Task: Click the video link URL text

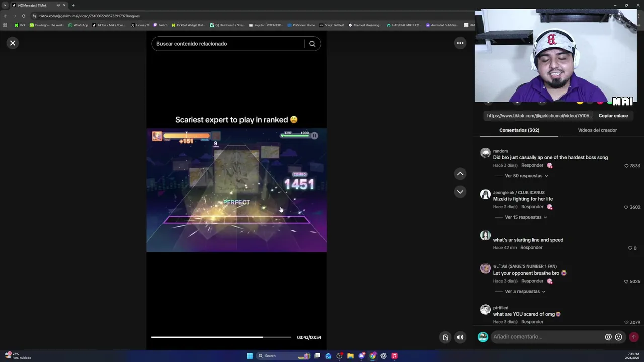Action: coord(539,116)
